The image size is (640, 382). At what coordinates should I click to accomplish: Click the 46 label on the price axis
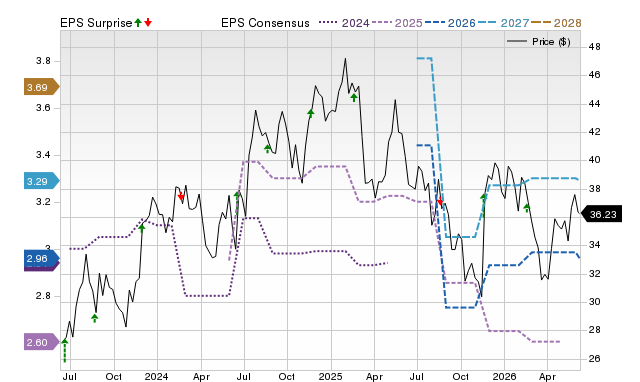pyautogui.click(x=595, y=75)
